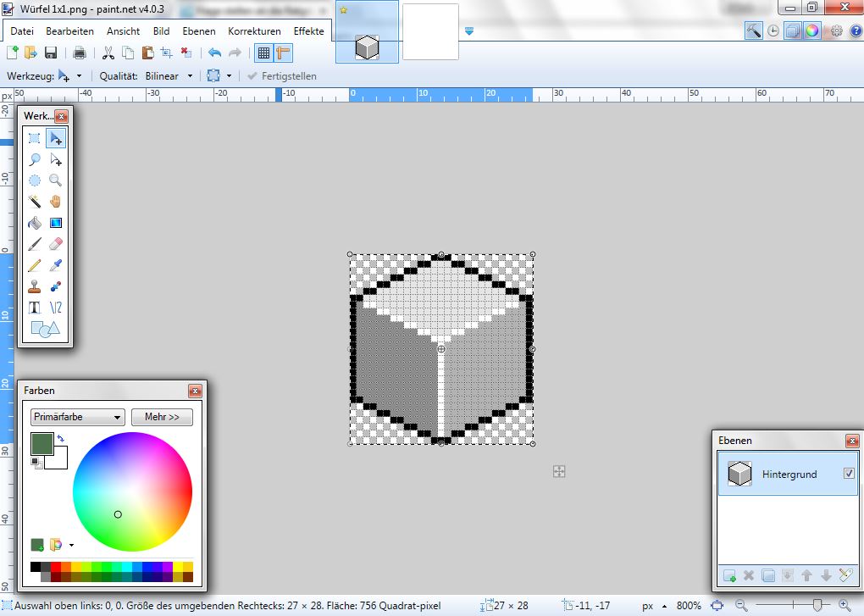
Task: Activate the Gradient tool
Action: pyautogui.click(x=56, y=223)
